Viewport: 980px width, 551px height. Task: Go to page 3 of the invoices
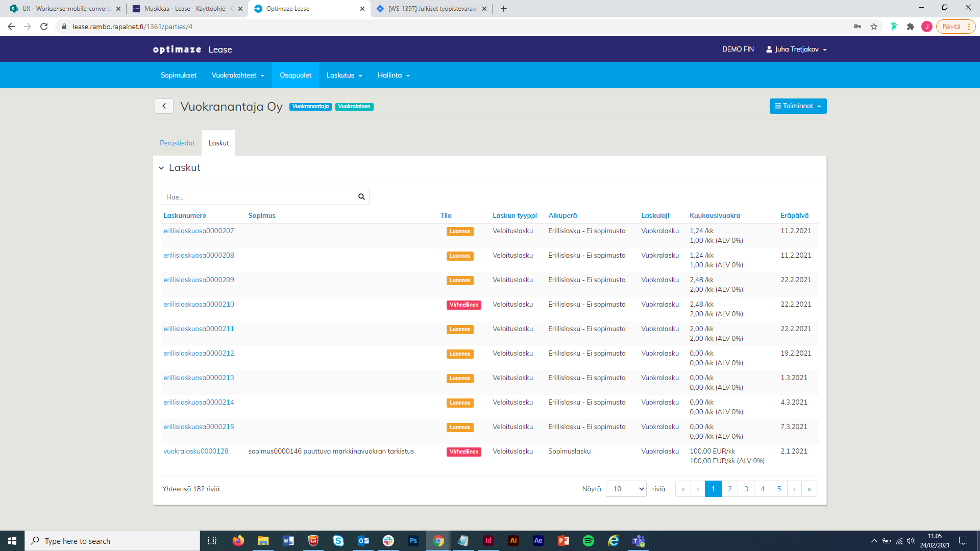click(746, 489)
